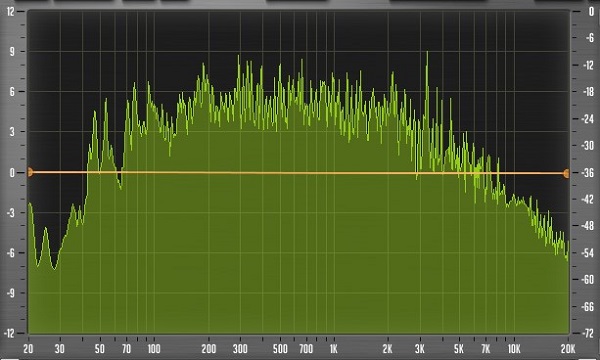
Task: Click the 20 frequency label on bottom axis
Action: (x=28, y=349)
